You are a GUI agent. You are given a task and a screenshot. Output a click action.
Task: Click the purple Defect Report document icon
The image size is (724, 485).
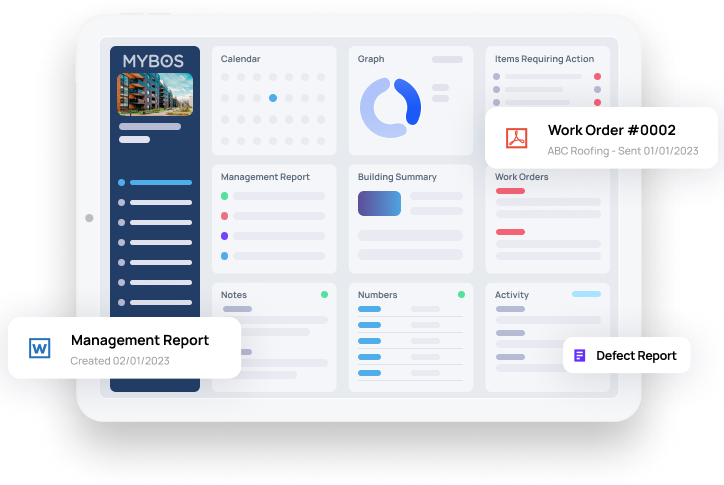pos(579,355)
